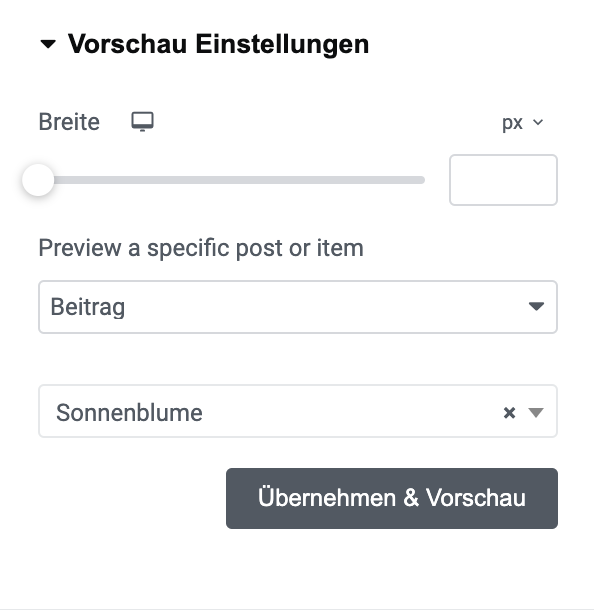Image resolution: width=594 pixels, height=610 pixels.
Task: Click the 'Preview a specific post or item' label
Action: point(201,248)
